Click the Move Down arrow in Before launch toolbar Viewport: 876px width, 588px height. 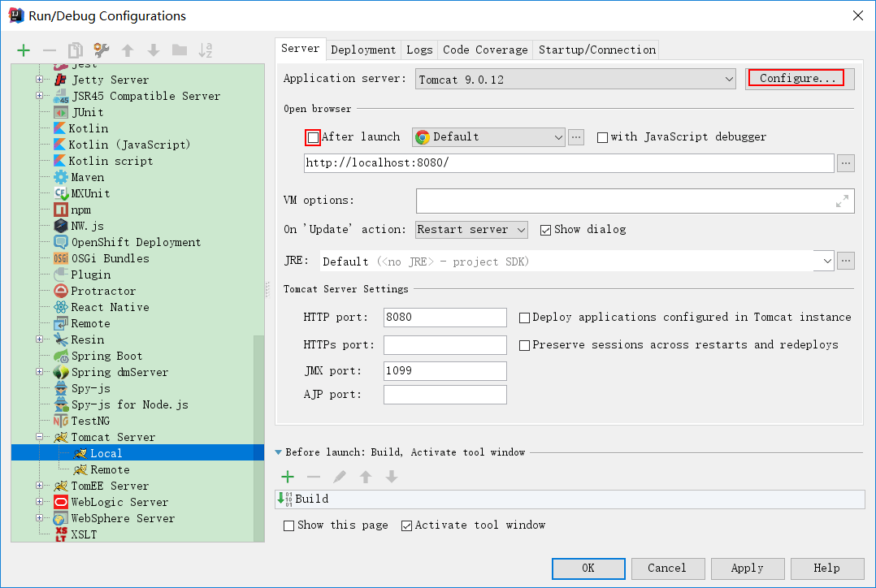392,477
